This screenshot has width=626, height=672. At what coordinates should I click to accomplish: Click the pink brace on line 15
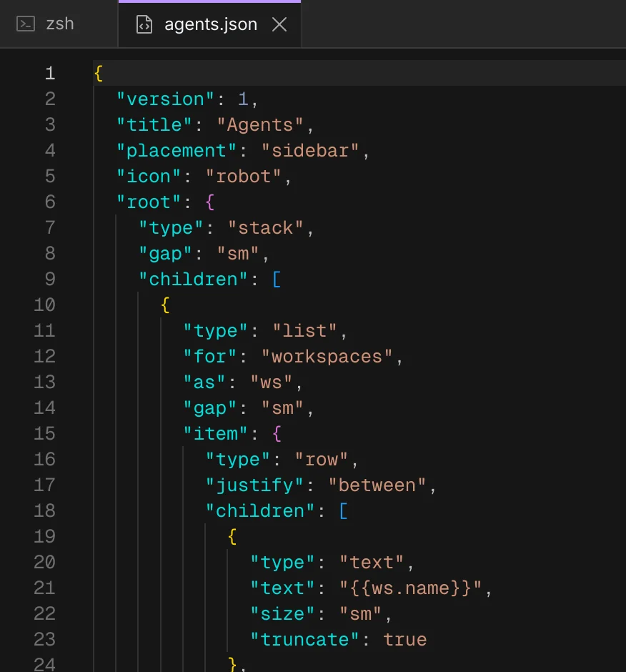[x=277, y=433]
